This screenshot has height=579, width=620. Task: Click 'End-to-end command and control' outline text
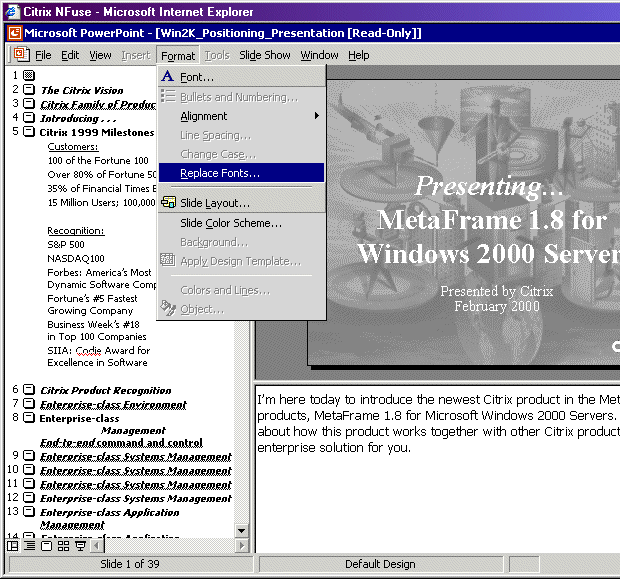(x=121, y=442)
